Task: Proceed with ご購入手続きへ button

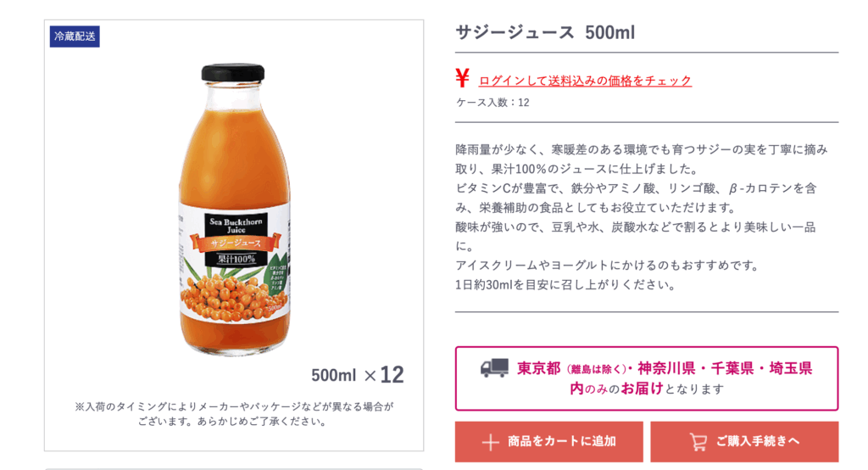Action: coord(744,442)
